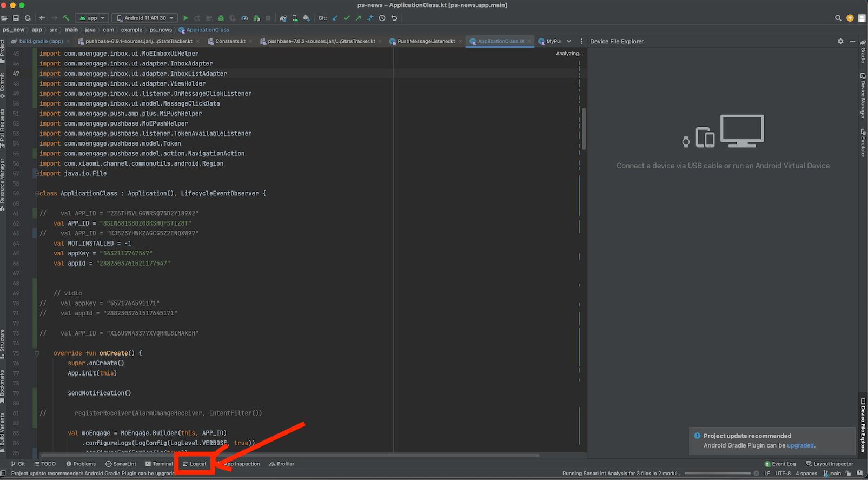Sync project files using refresh icon
Image resolution: width=868 pixels, height=480 pixels.
point(28,18)
